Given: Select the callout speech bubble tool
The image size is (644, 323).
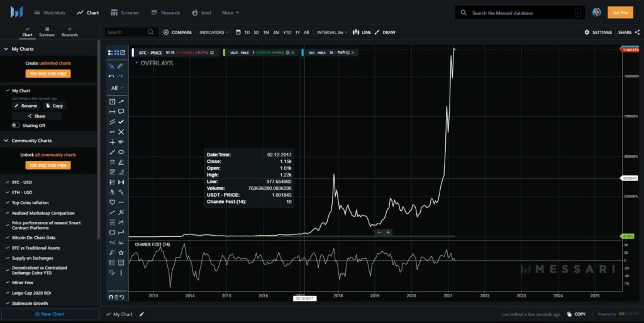Looking at the screenshot, I should point(121,112).
